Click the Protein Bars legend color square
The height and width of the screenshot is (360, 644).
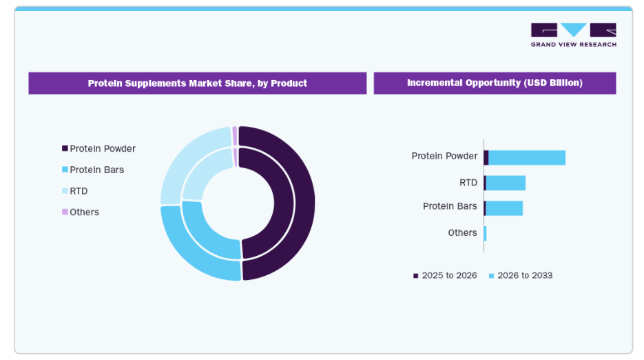[x=65, y=170]
